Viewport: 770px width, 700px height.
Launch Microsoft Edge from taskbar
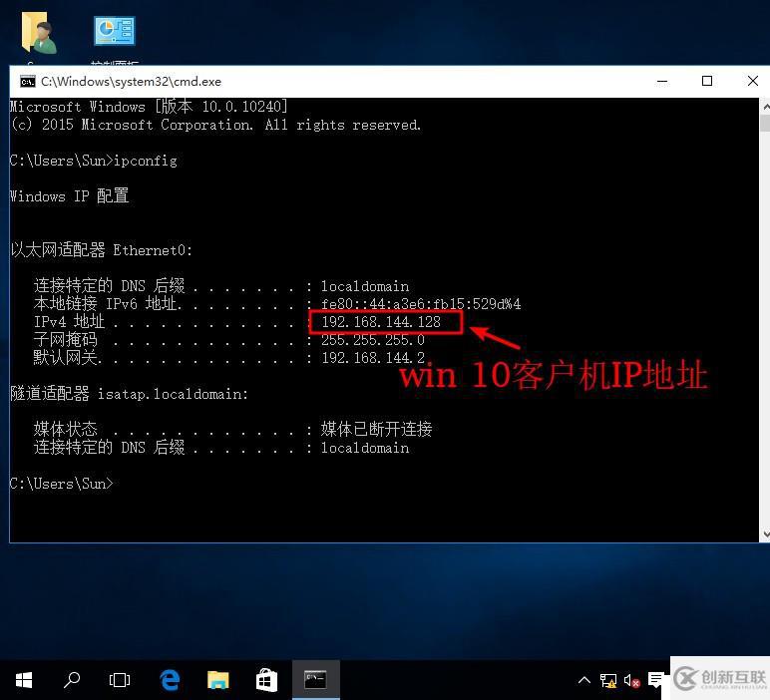[x=170, y=680]
